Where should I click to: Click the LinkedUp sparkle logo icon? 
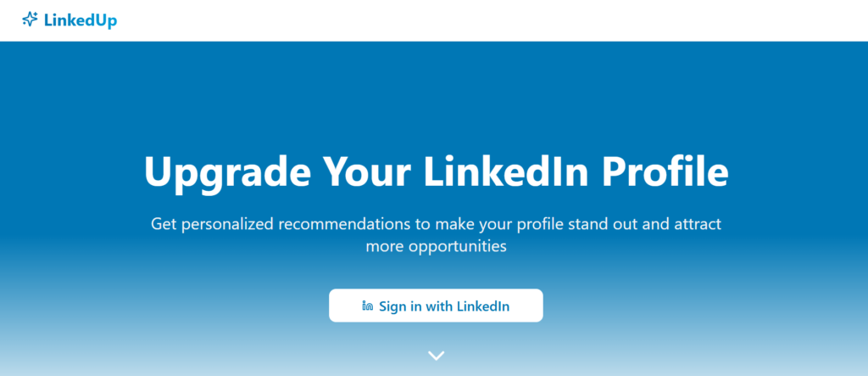[30, 20]
